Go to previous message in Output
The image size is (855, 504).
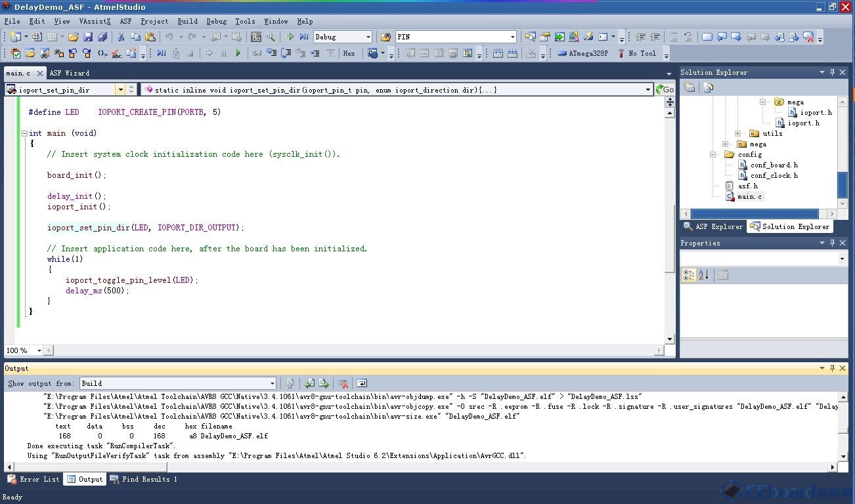click(x=309, y=383)
